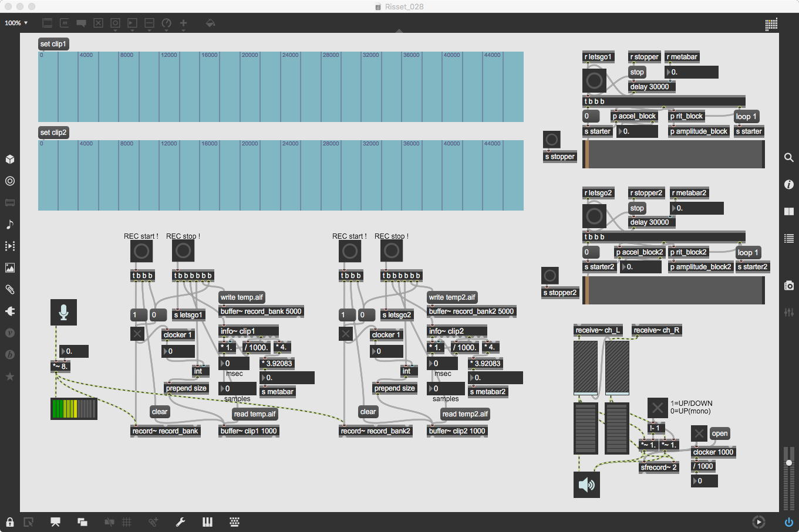Expand the dial slider toolbar dropdown

pos(166,23)
